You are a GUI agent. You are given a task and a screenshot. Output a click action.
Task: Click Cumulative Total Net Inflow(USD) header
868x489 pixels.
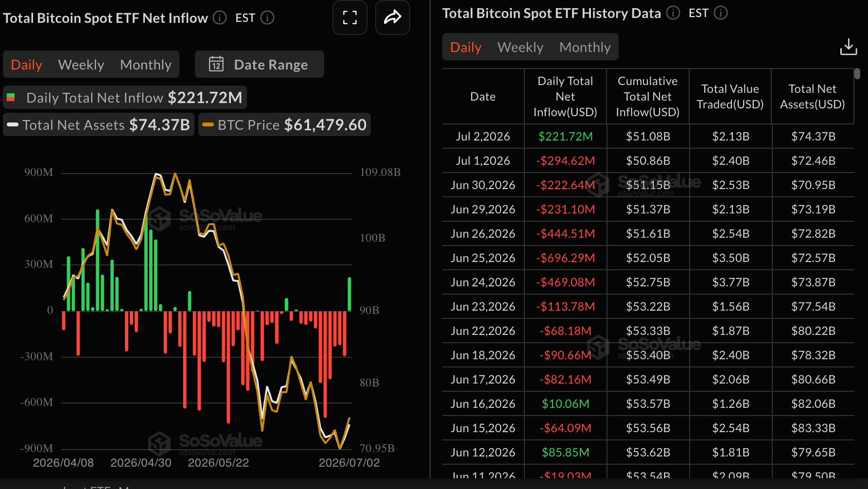[648, 97]
